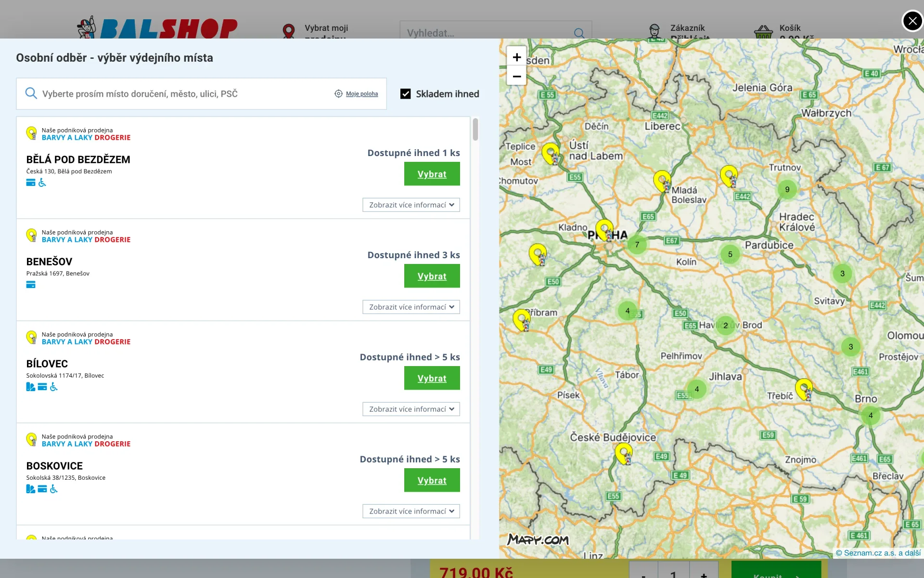This screenshot has width=924, height=578.
Task: Select the Benešov store with Vybrat
Action: (432, 276)
